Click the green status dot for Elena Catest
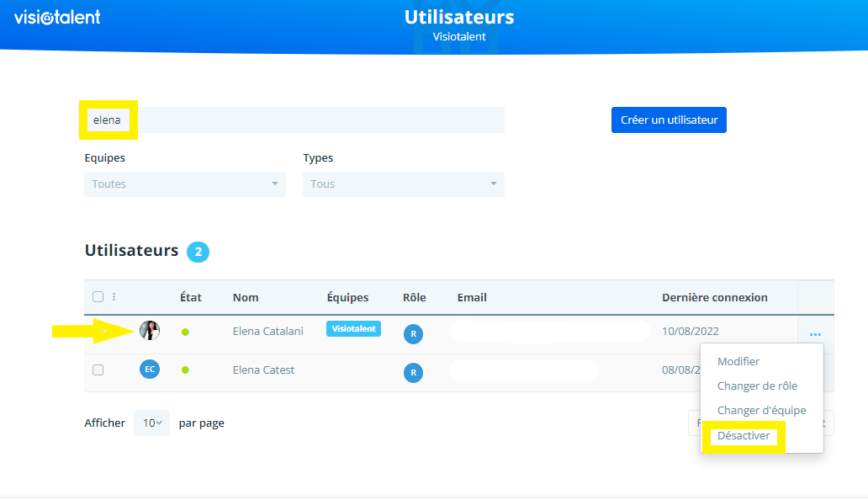 pos(185,370)
